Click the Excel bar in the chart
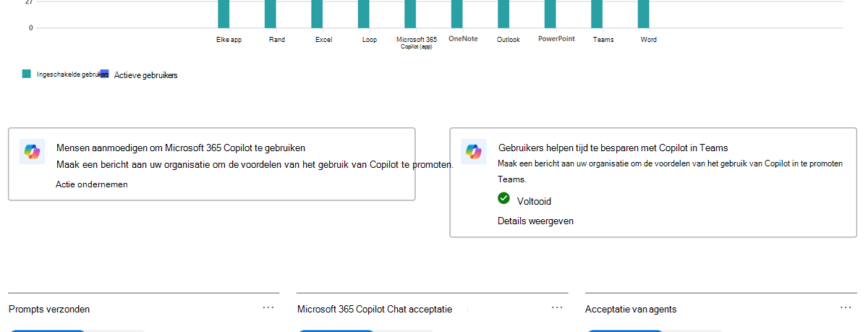 (317, 14)
